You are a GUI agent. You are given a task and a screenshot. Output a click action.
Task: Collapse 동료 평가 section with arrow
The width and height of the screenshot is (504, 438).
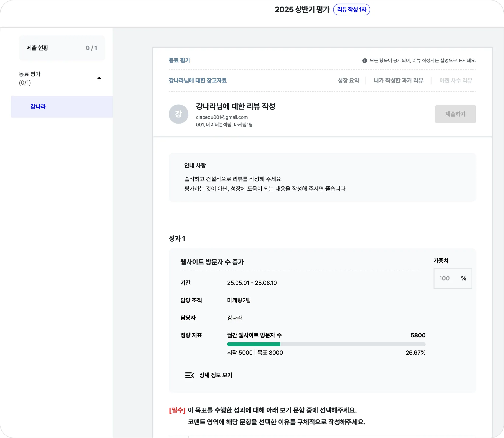tap(99, 78)
